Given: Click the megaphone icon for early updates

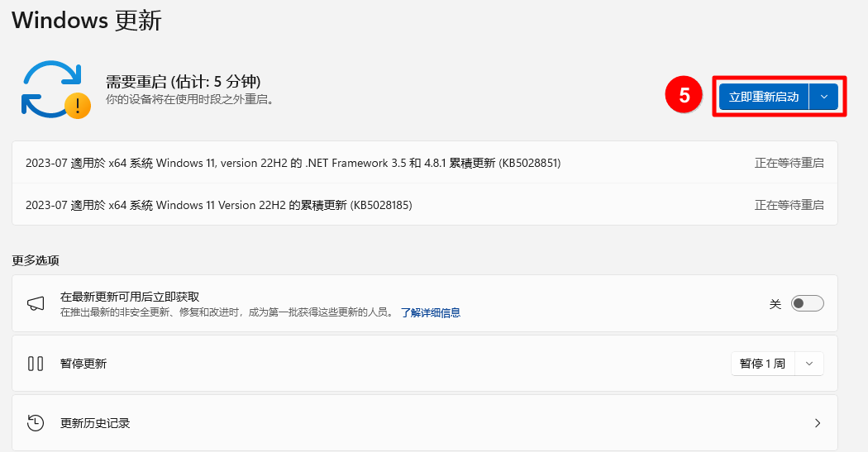Looking at the screenshot, I should pyautogui.click(x=36, y=303).
